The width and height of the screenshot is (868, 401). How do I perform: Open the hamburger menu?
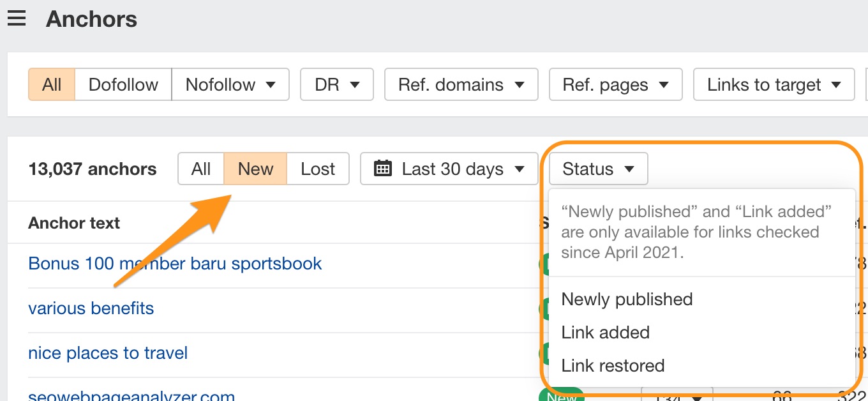(x=17, y=19)
